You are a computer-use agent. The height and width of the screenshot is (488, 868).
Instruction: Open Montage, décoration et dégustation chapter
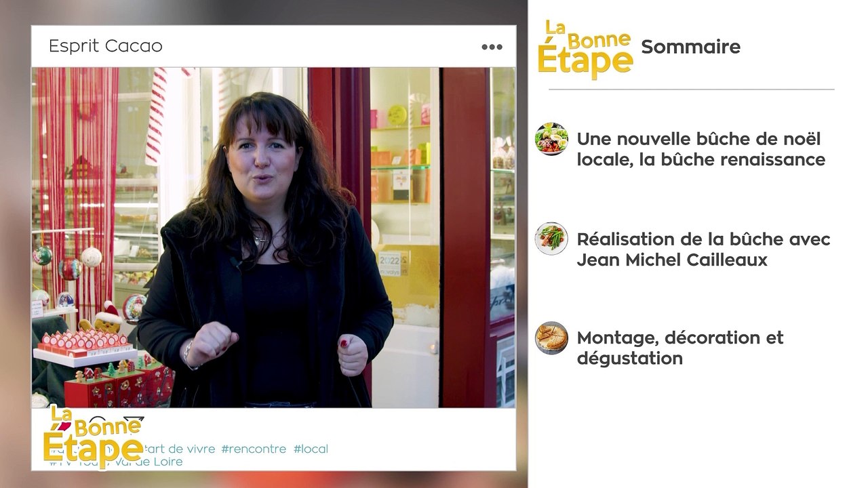pyautogui.click(x=680, y=348)
